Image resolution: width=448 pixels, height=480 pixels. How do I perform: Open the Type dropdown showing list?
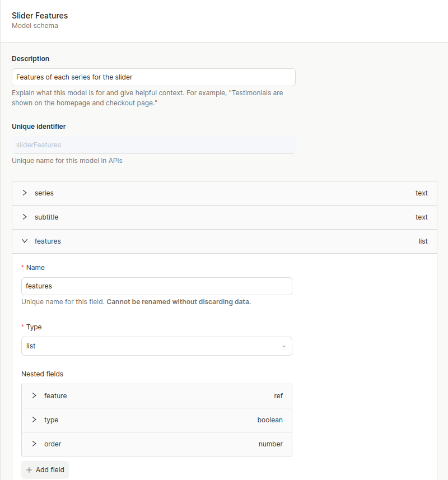pos(156,346)
